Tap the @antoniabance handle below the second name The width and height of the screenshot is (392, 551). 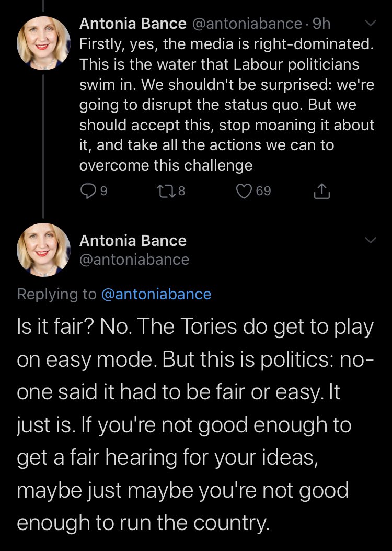134,260
